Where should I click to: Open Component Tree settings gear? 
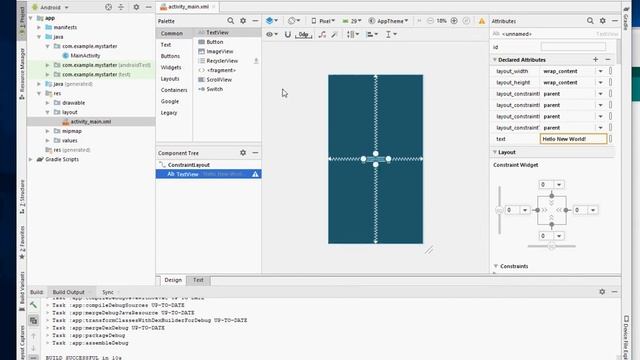[x=243, y=153]
